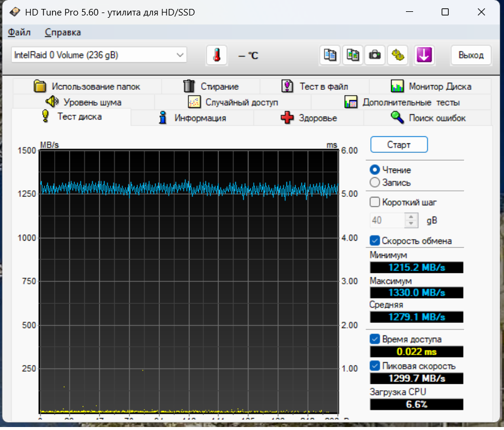Click the copy screenshot to clipboard icon

[x=352, y=55]
